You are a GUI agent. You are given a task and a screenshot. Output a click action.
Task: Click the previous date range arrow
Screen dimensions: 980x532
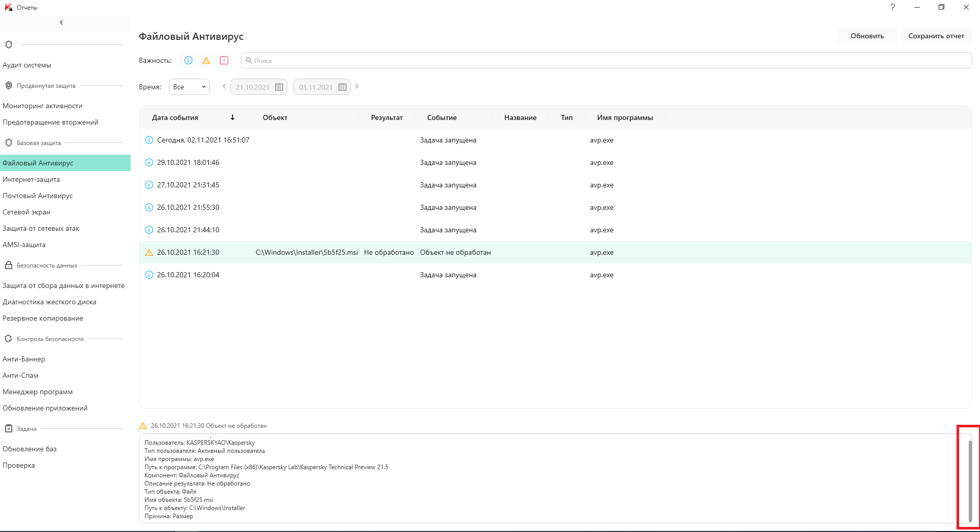pos(224,87)
